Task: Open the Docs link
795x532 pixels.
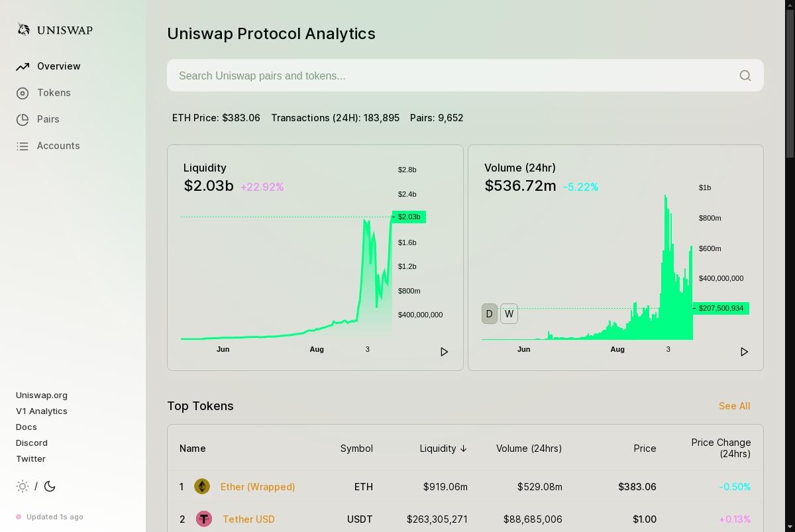Action: point(26,427)
